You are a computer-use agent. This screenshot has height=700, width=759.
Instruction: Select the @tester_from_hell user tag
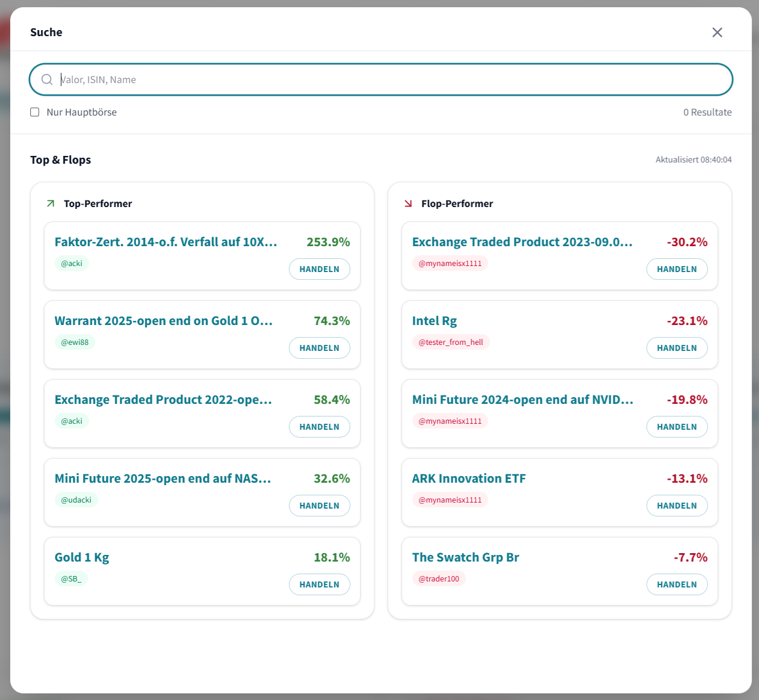[x=451, y=342]
